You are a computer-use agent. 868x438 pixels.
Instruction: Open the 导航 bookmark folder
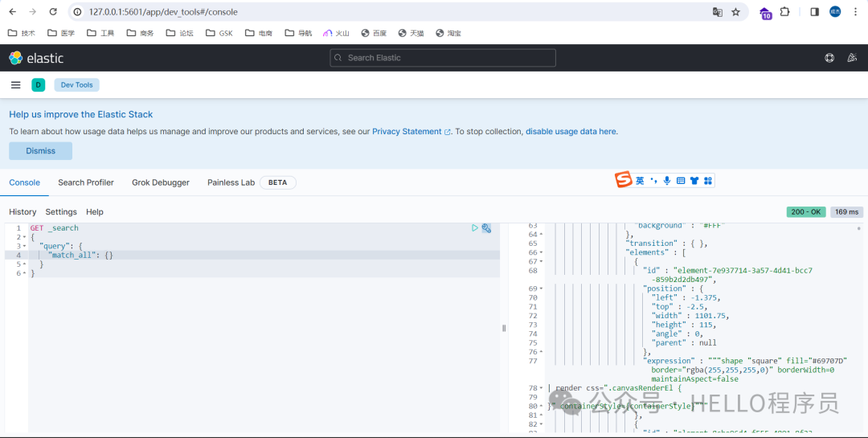(298, 33)
